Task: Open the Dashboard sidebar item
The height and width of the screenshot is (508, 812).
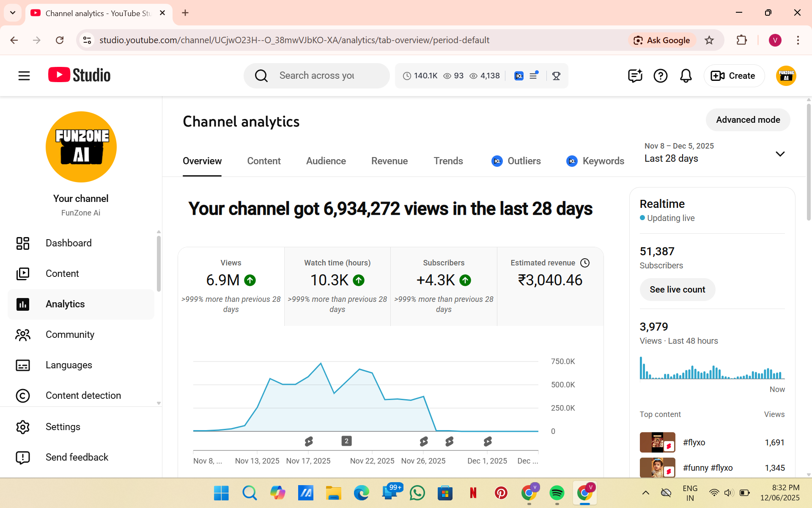Action: point(69,243)
